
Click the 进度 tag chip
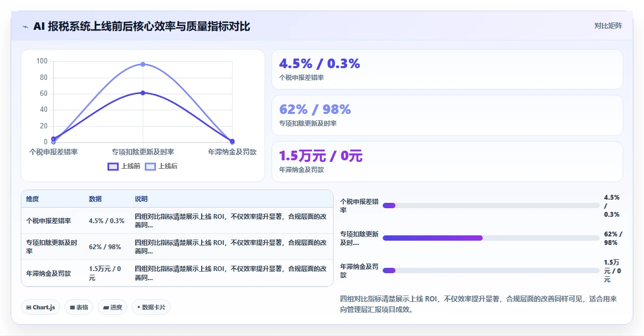112,307
